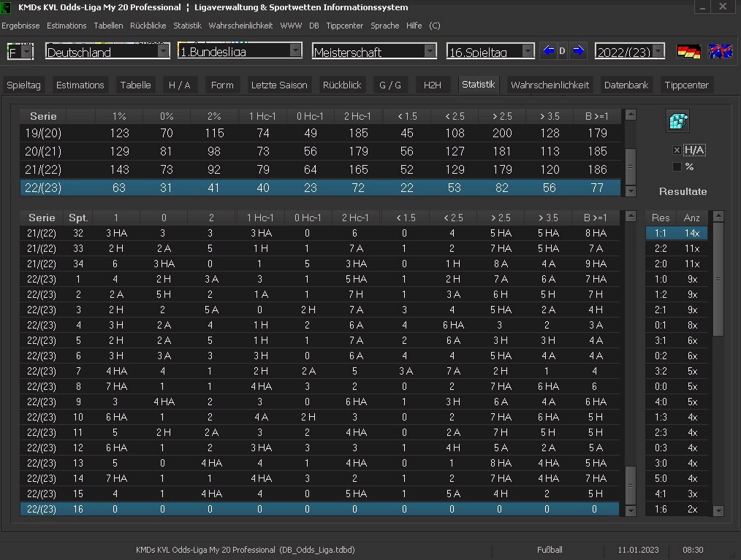Open the 1.Bundesliga league dropdown
The width and height of the screenshot is (741, 560).
coord(296,50)
